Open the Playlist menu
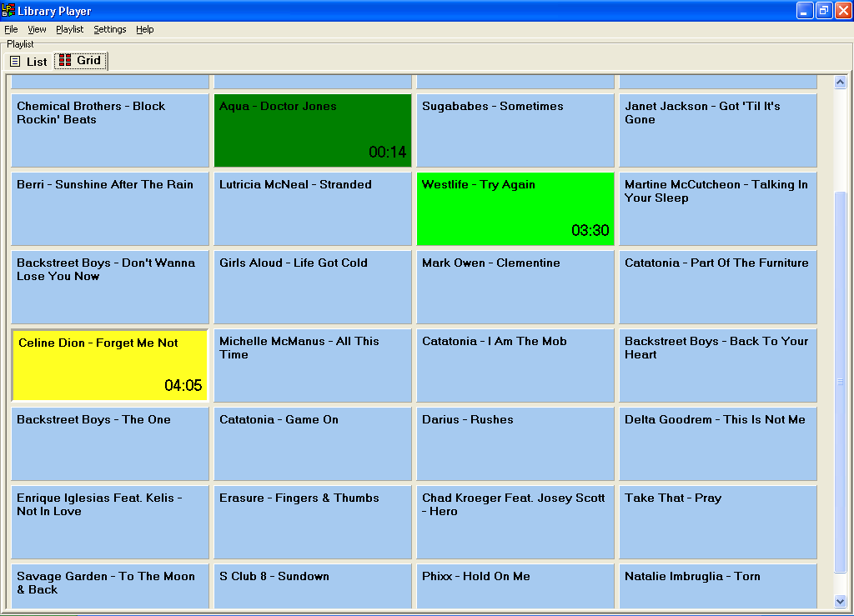The image size is (854, 616). 70,29
